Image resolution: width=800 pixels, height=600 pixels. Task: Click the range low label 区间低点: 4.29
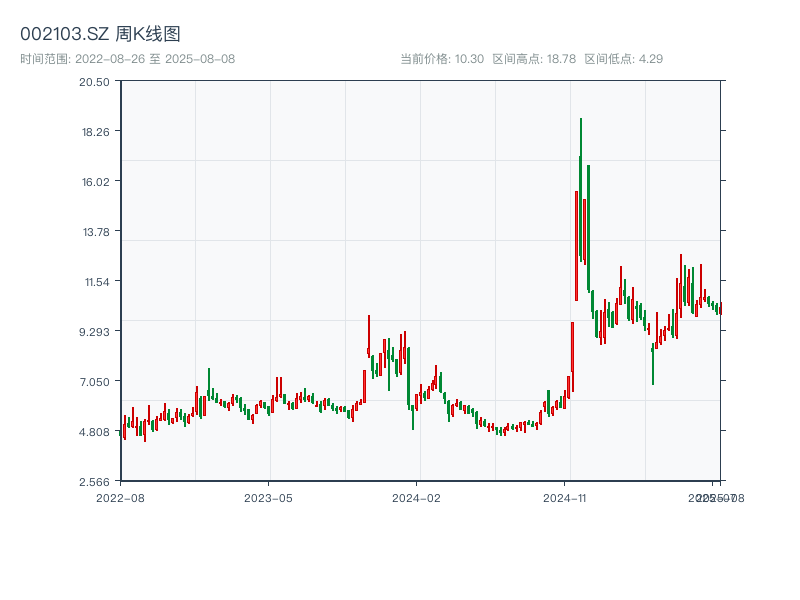pos(623,59)
